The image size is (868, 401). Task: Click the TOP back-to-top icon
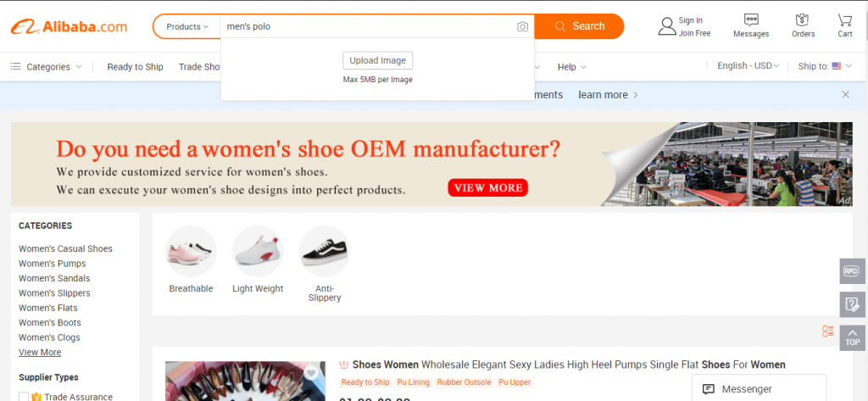[x=852, y=337]
